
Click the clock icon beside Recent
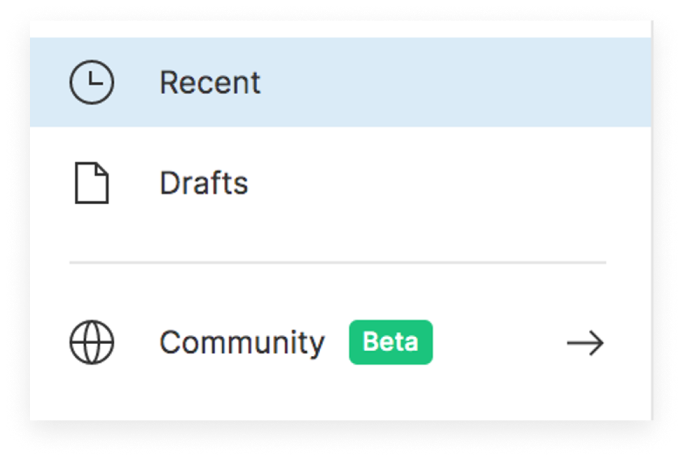point(92,82)
